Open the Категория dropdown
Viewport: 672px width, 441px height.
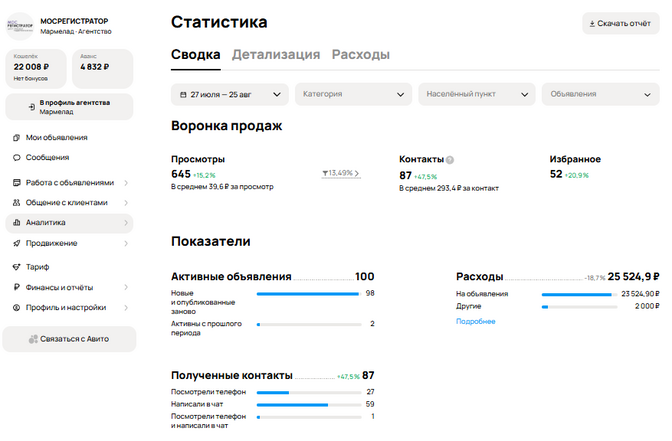coord(353,94)
